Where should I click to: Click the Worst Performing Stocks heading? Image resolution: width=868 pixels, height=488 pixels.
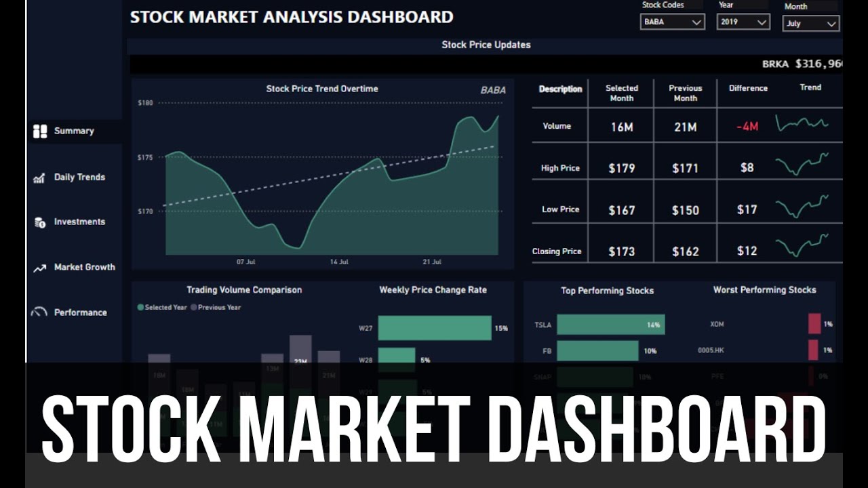[764, 289]
